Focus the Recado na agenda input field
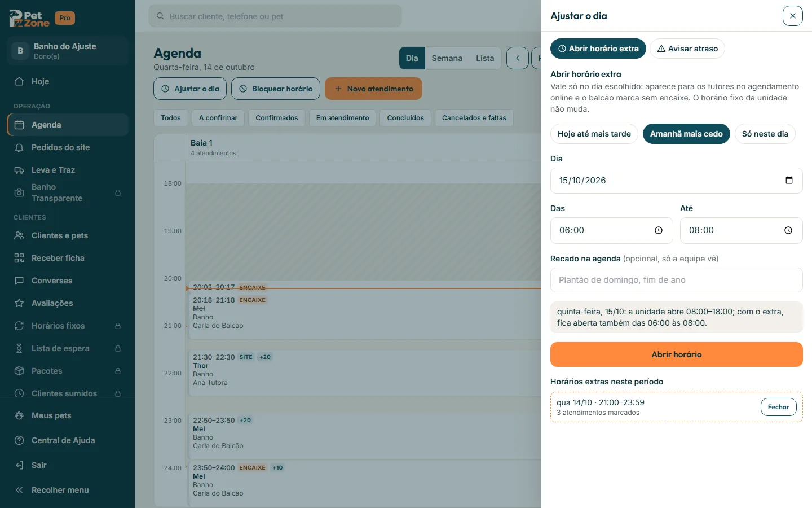This screenshot has height=508, width=812. coord(677,280)
